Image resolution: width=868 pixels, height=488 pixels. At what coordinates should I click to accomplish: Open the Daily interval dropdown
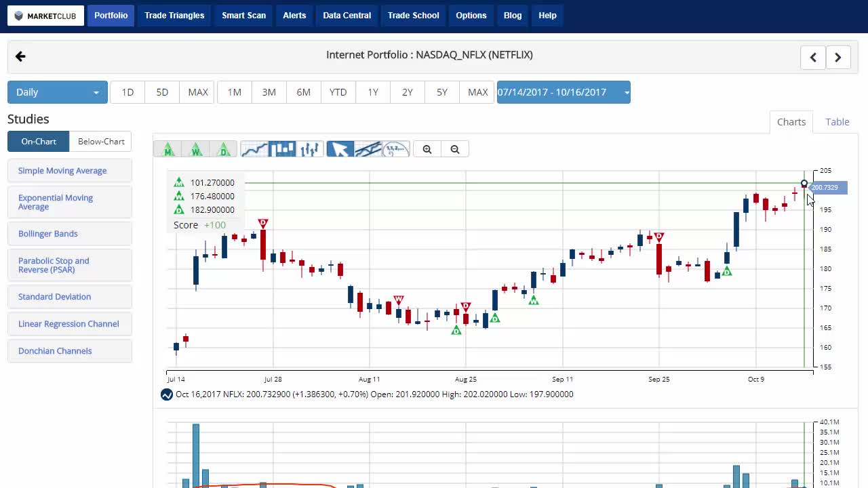coord(58,92)
